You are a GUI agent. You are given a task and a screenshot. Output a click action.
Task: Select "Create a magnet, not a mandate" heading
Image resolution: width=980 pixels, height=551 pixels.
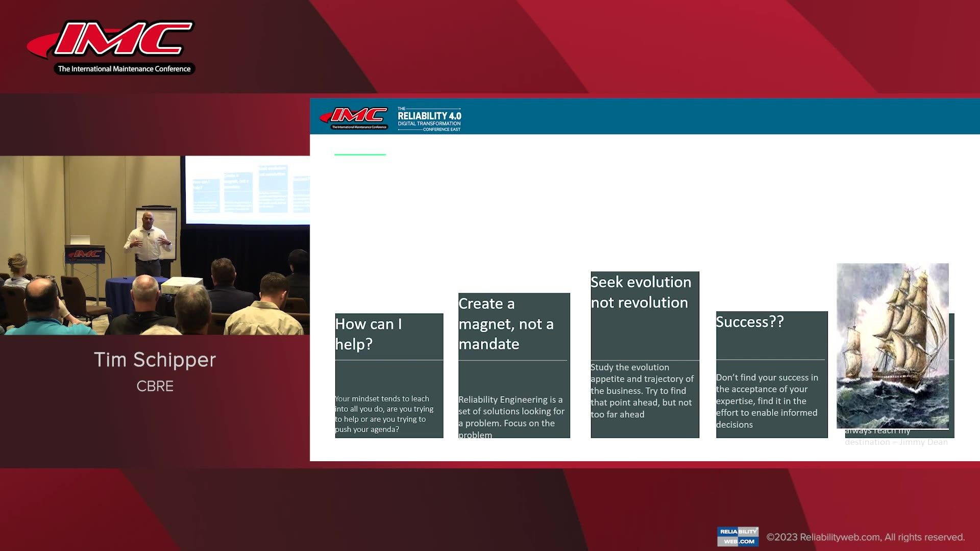pos(506,323)
